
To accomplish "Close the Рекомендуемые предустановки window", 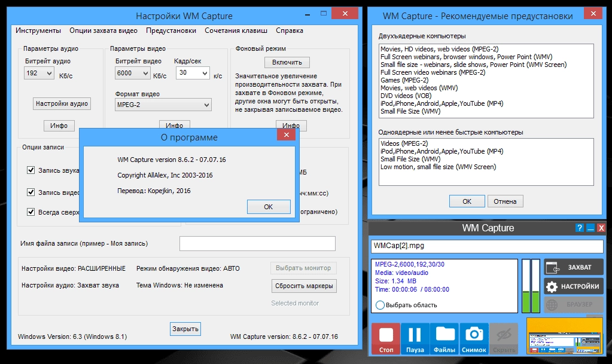I will pos(593,13).
